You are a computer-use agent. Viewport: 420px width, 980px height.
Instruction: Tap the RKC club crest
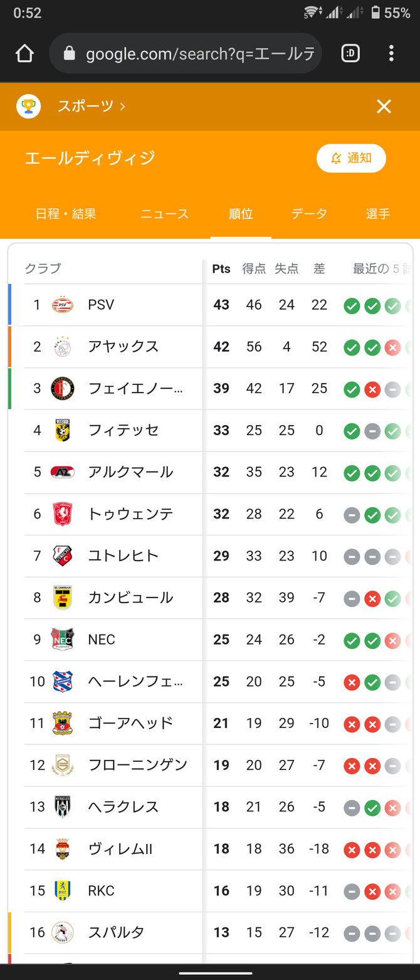click(63, 890)
